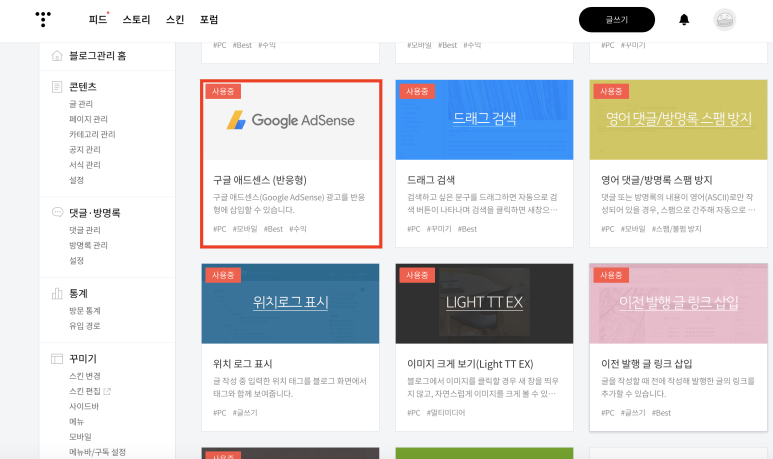Screen dimensions: 773x459
Task: Open the 피드 menu
Action: [x=98, y=19]
